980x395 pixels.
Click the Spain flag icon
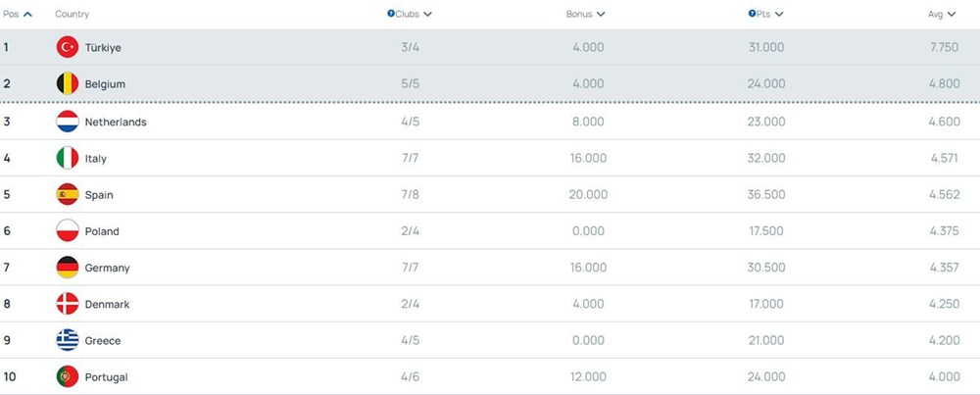68,194
